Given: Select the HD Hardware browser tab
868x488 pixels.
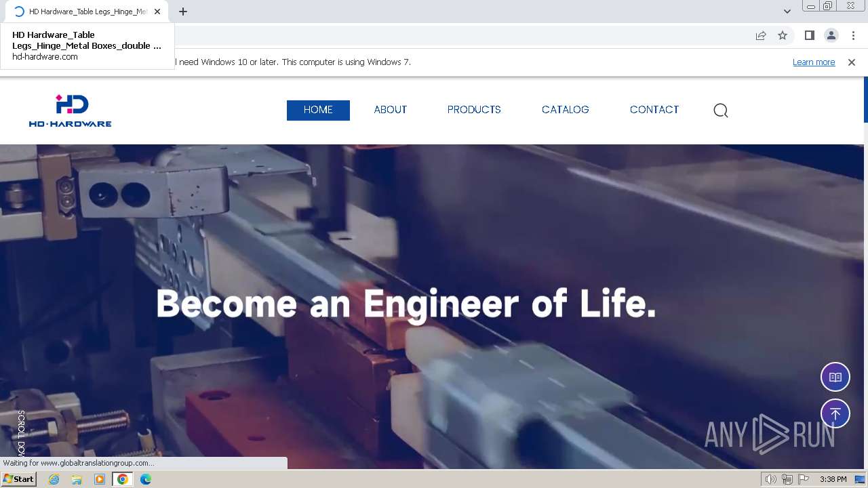Looking at the screenshot, I should (88, 12).
